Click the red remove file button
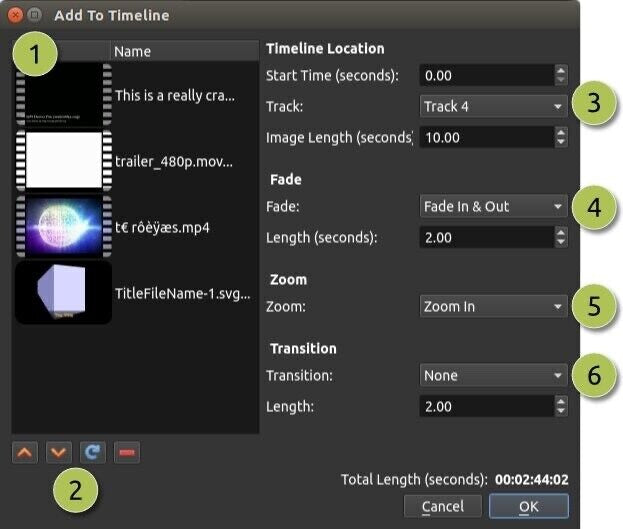 click(x=126, y=452)
